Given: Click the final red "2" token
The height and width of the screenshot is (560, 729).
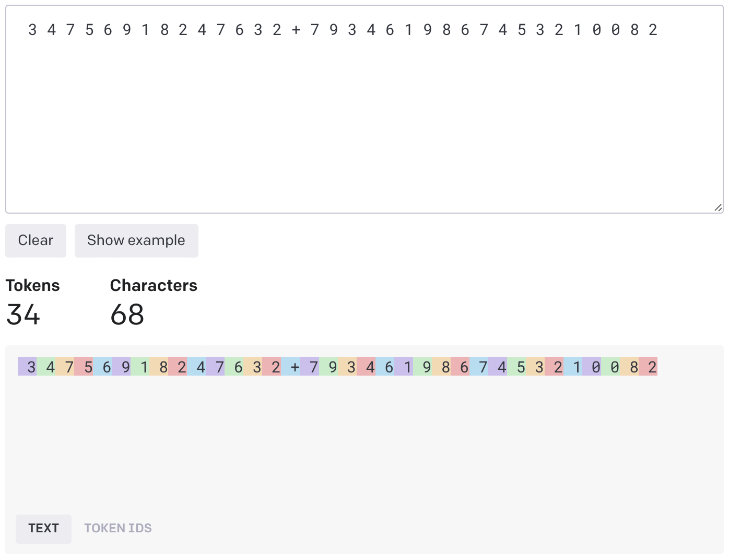Looking at the screenshot, I should 649,367.
